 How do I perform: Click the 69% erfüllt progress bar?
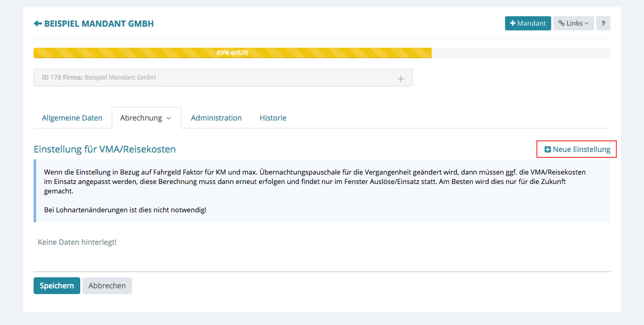(x=232, y=53)
